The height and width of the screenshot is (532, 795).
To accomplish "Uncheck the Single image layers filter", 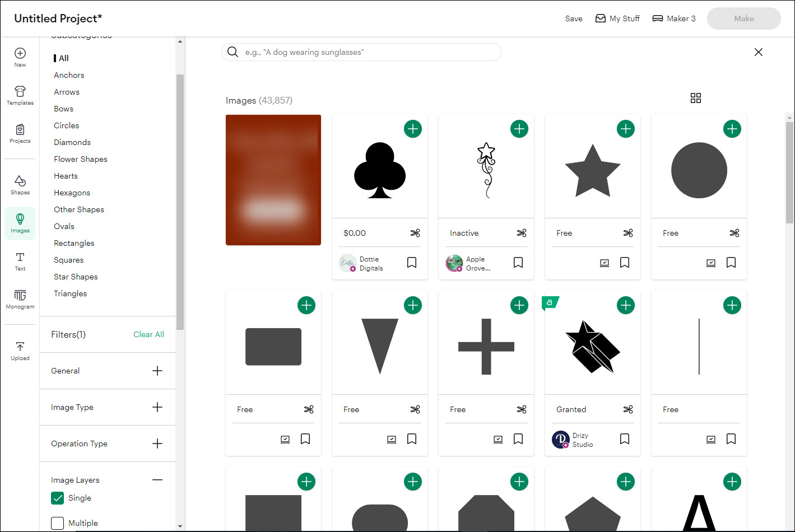I will (x=57, y=498).
